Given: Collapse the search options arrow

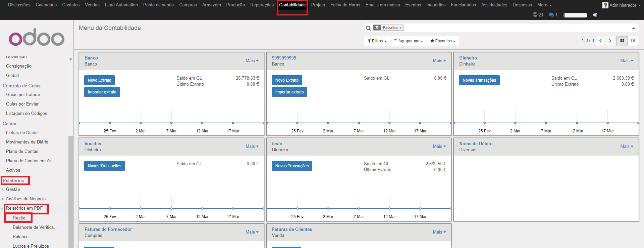Looking at the screenshot, I should 633,28.
